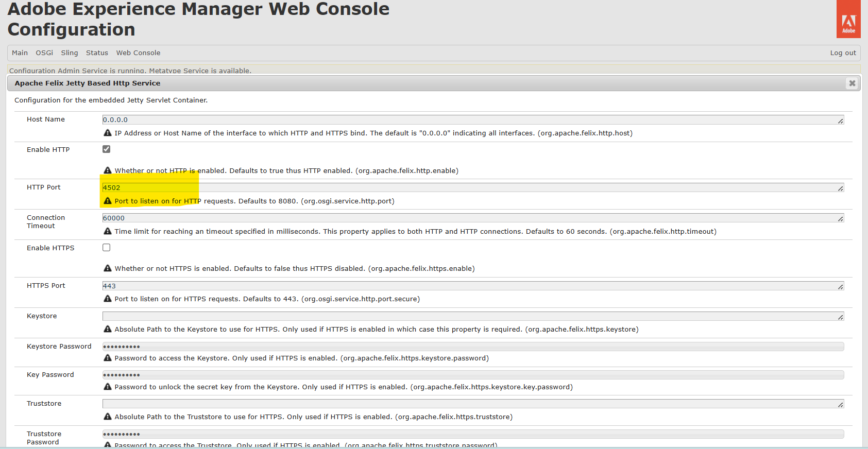Screen dimensions: 868x449
Task: Click the Key Password field
Action: click(x=473, y=375)
